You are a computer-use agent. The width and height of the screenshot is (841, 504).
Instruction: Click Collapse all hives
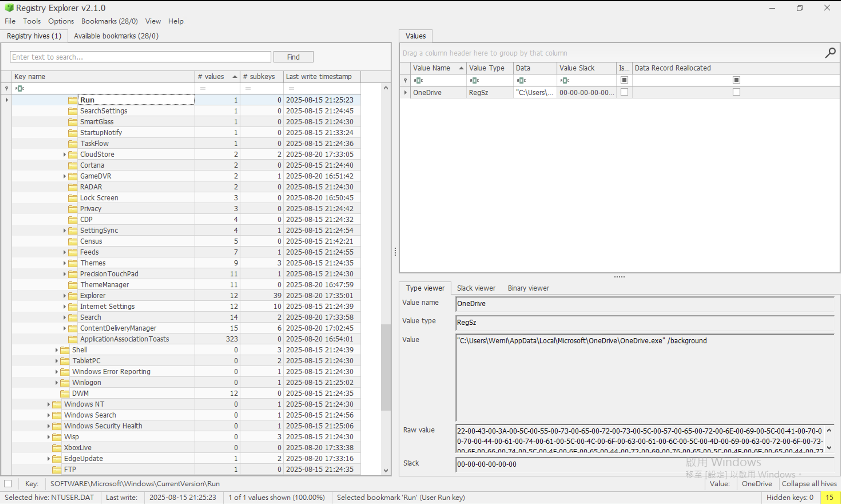pyautogui.click(x=809, y=484)
